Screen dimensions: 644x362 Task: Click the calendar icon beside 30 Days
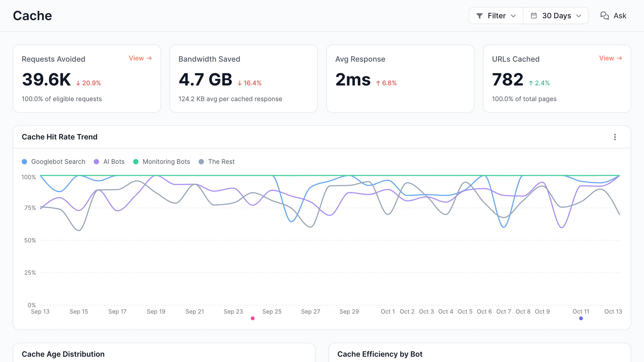pyautogui.click(x=534, y=16)
